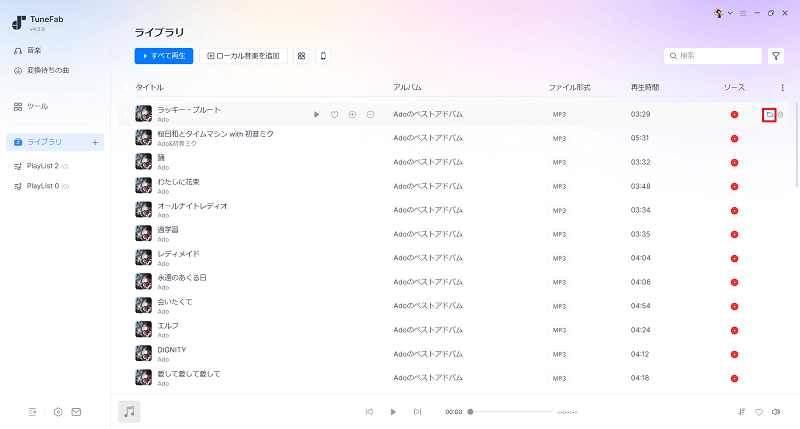Open output folder for ラッキー・ブルート
The image size is (800, 429).
[x=769, y=115]
